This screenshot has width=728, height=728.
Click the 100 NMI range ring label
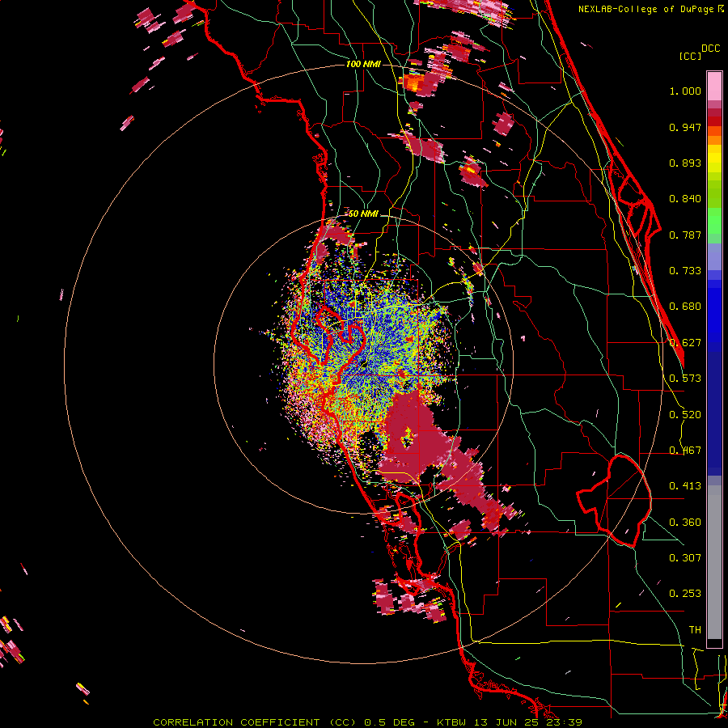(x=363, y=64)
